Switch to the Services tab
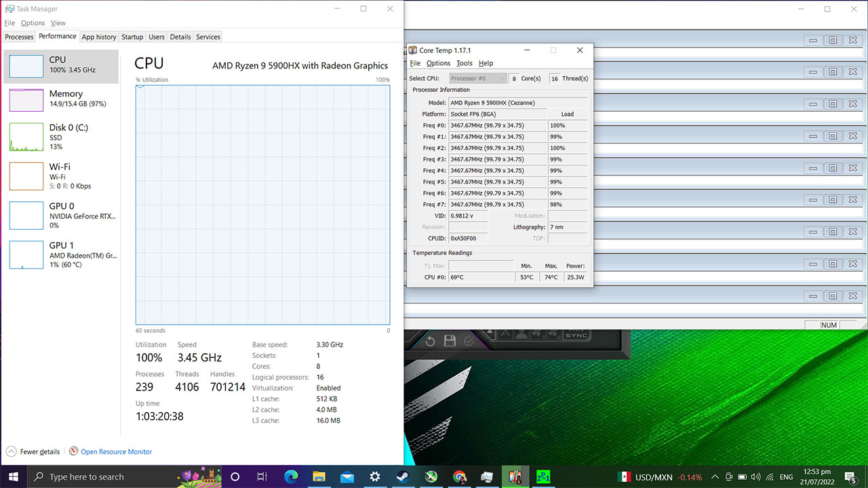 [208, 37]
